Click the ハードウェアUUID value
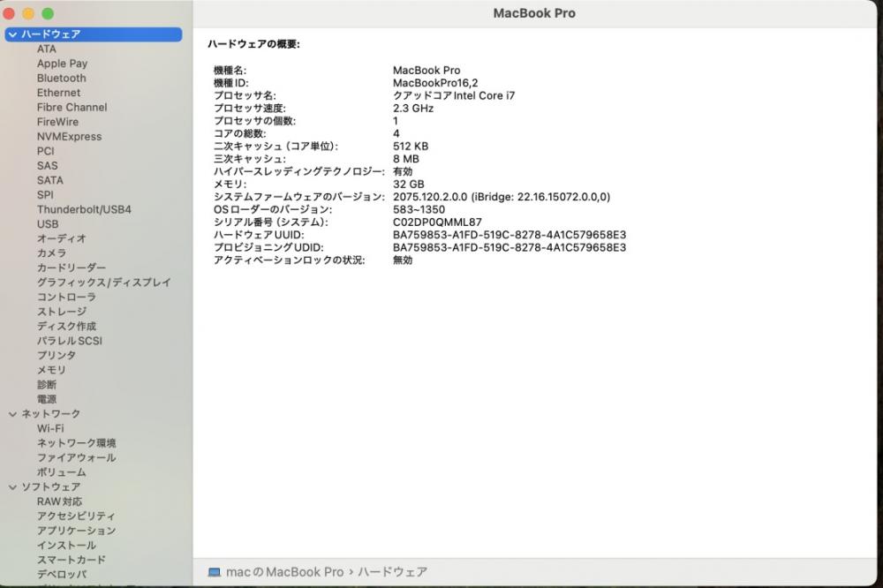Viewport: 883px width, 588px height. (509, 235)
